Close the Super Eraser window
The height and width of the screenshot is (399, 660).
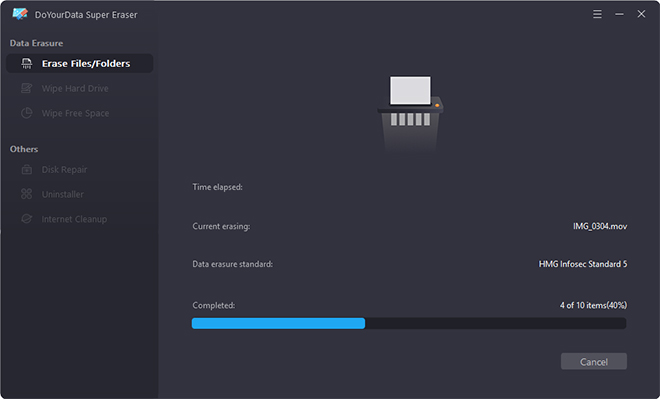[x=641, y=14]
